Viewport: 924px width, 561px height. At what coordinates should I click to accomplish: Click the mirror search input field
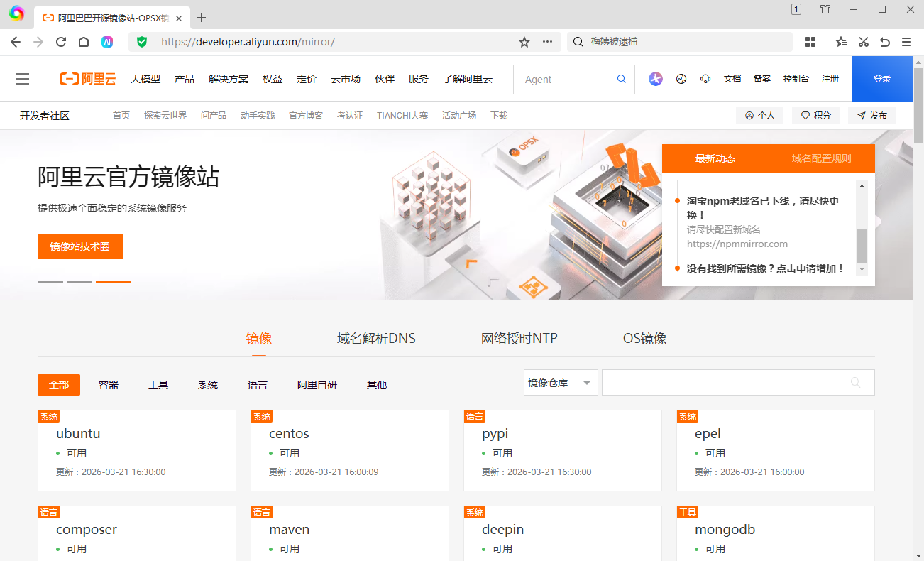point(738,383)
